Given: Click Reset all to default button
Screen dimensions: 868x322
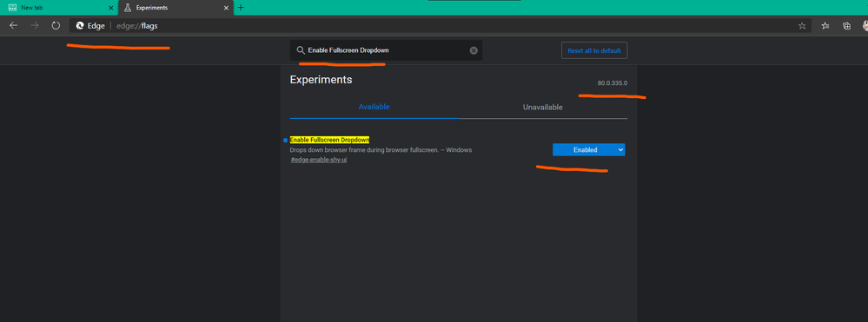Looking at the screenshot, I should [x=594, y=50].
